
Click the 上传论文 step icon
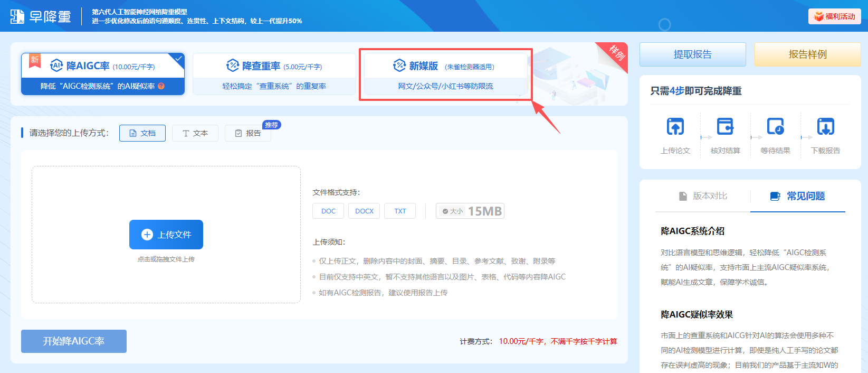pyautogui.click(x=675, y=127)
